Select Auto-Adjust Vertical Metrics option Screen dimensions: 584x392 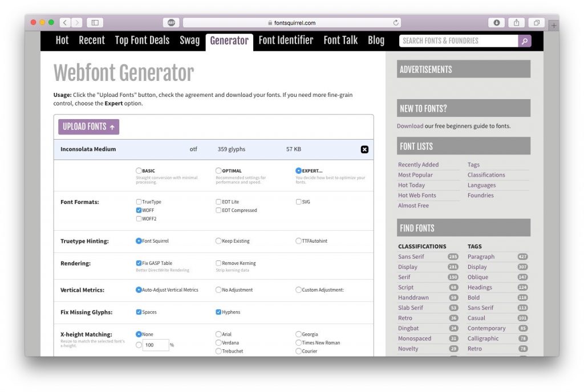coord(139,289)
